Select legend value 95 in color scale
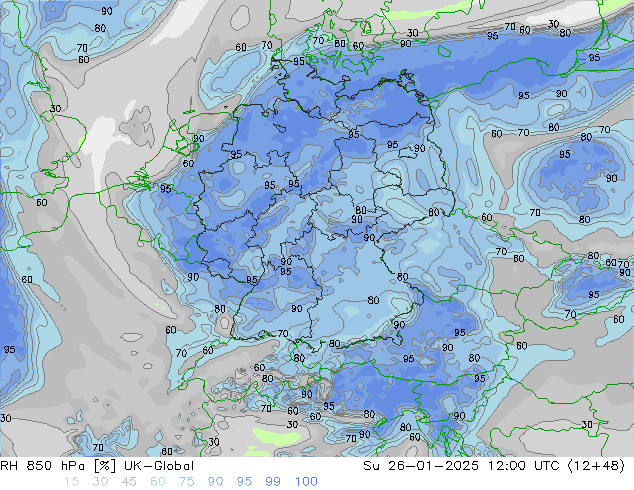The height and width of the screenshot is (490, 634). coord(244,482)
